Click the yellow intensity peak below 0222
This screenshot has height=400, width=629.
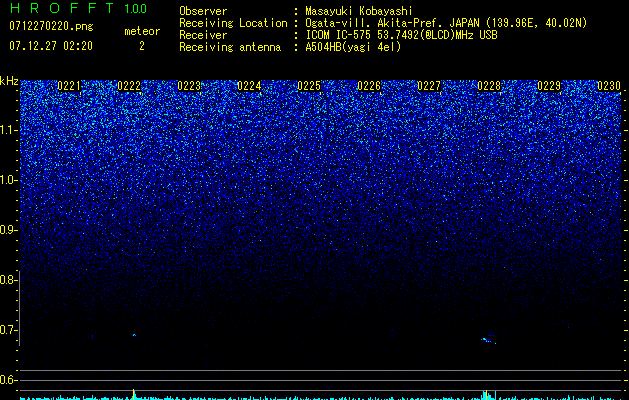click(134, 394)
